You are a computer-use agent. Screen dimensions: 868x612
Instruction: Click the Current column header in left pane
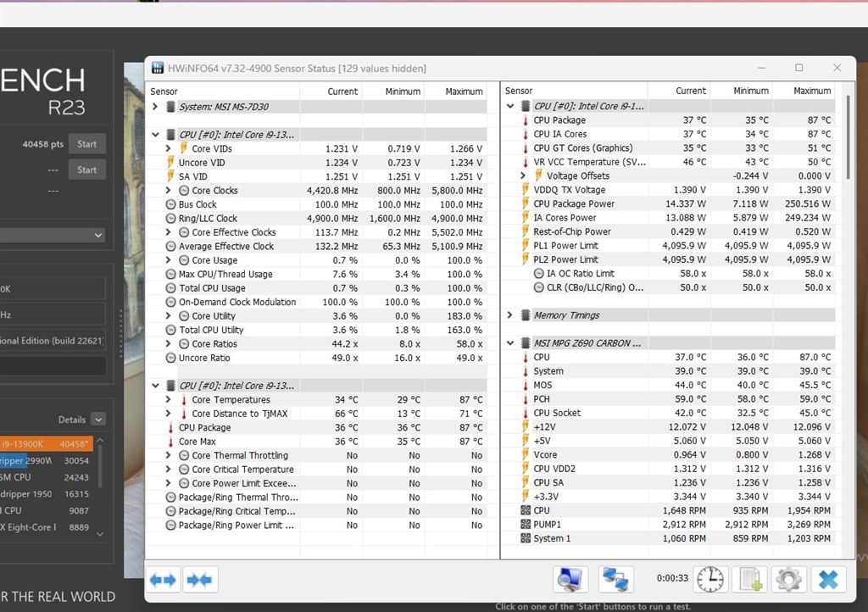coord(342,92)
